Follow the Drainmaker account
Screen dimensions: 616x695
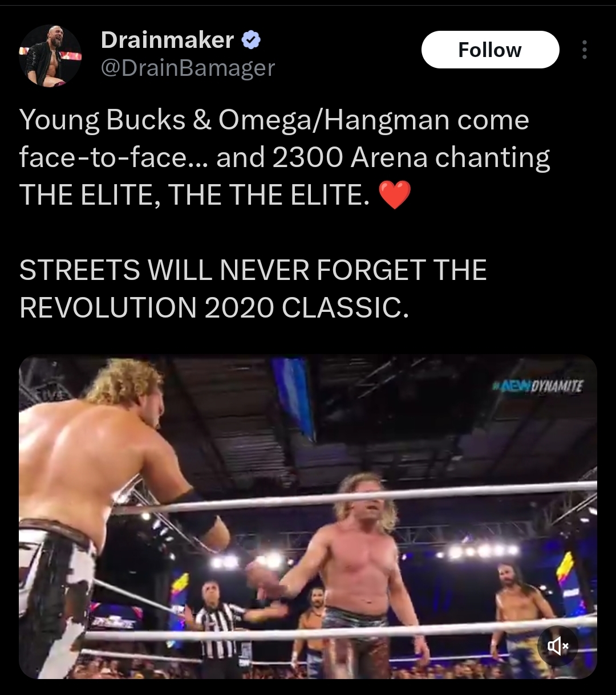490,50
